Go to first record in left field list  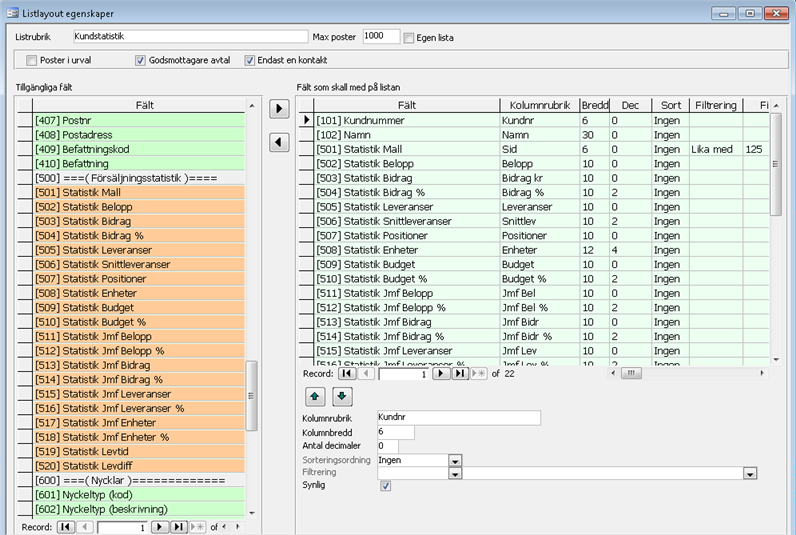(65, 526)
